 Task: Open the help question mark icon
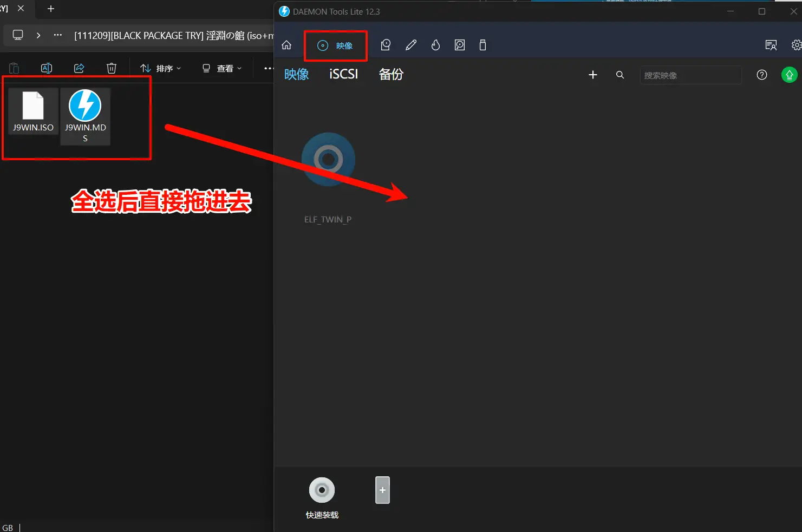[762, 75]
